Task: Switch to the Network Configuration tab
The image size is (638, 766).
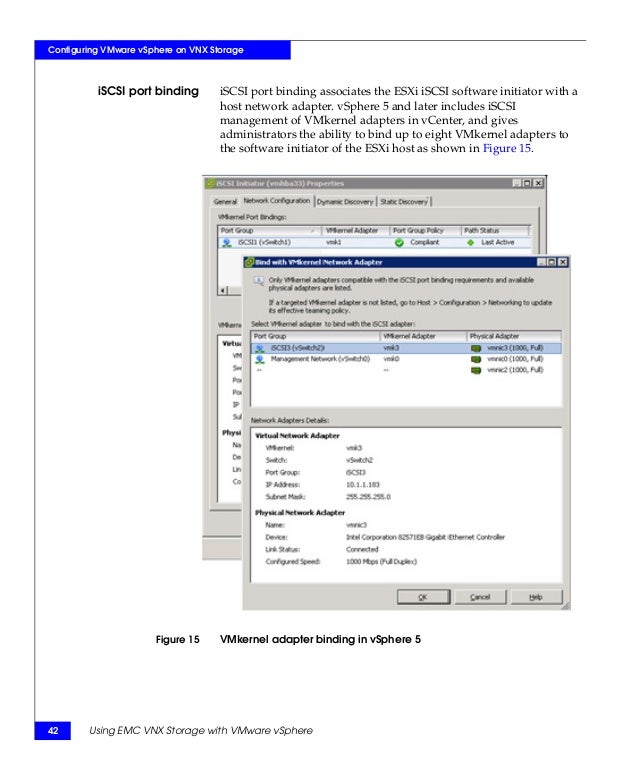Action: pos(276,201)
